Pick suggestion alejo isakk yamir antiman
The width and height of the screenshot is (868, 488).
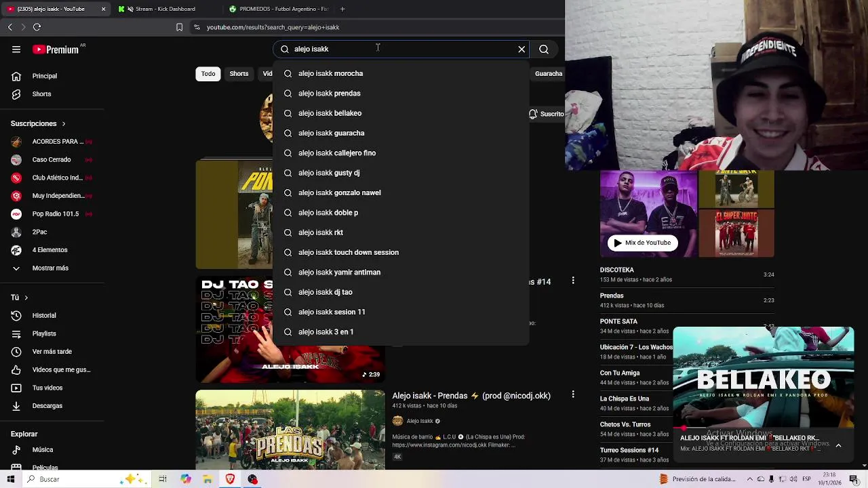tap(401, 272)
